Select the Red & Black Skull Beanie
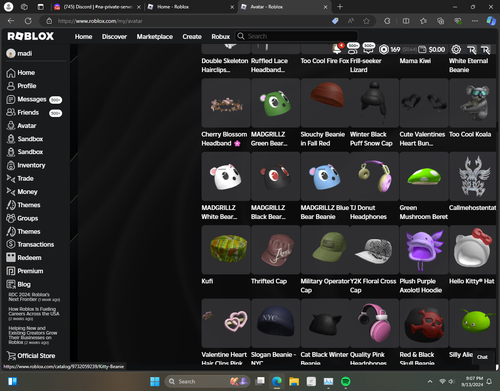Image resolution: width=500 pixels, height=391 pixels. point(424,323)
